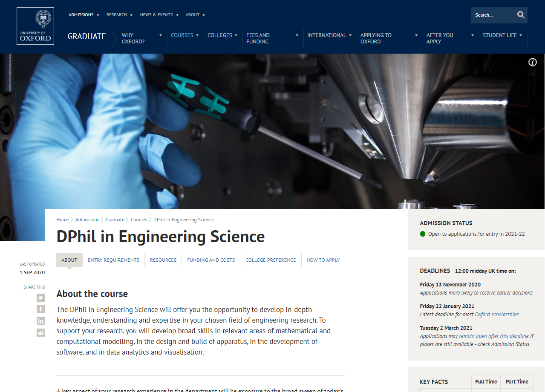Screen dimensions: 545x392
Task: Click the 'KEY FACTS' heading
Action: click(x=434, y=382)
